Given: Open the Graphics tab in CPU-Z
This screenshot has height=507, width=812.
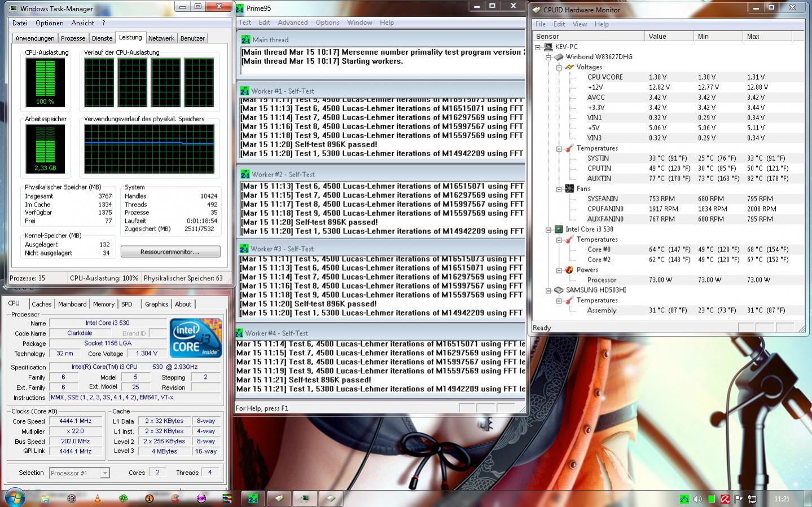Looking at the screenshot, I should [156, 304].
